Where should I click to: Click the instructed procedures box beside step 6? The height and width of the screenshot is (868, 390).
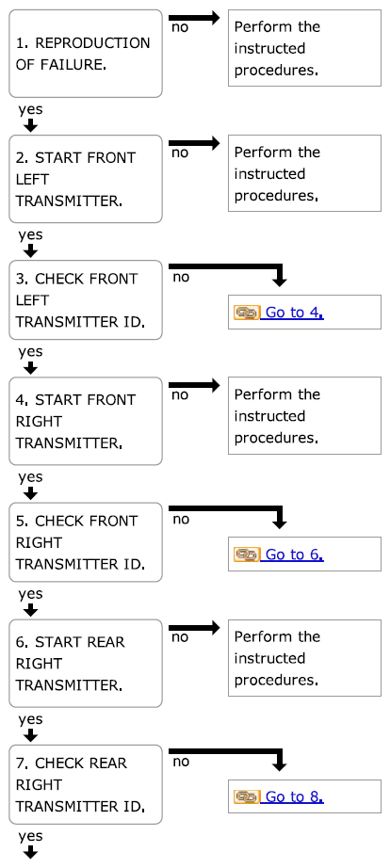pyautogui.click(x=304, y=658)
